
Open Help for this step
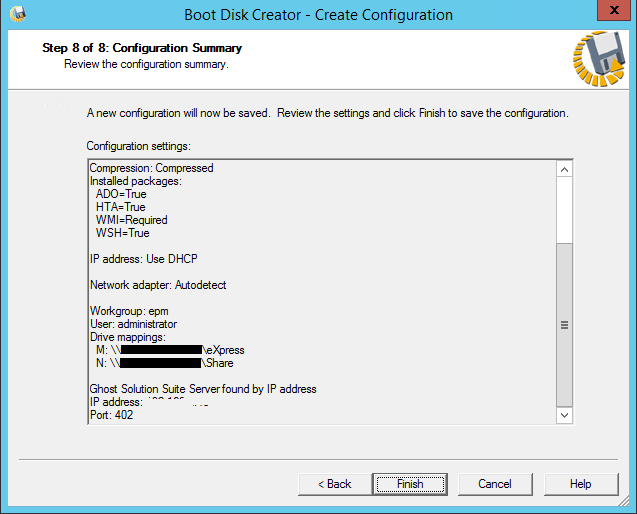coord(581,484)
